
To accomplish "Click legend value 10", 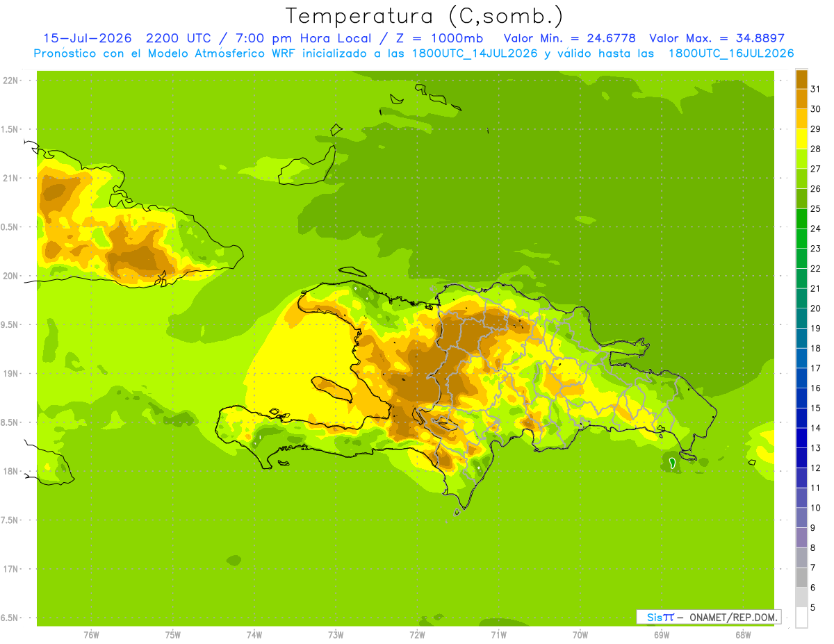I will click(x=816, y=508).
